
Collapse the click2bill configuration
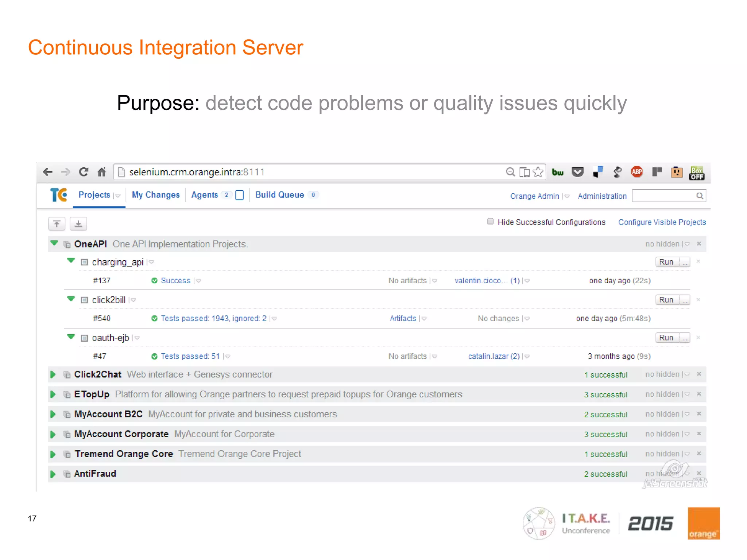point(71,299)
